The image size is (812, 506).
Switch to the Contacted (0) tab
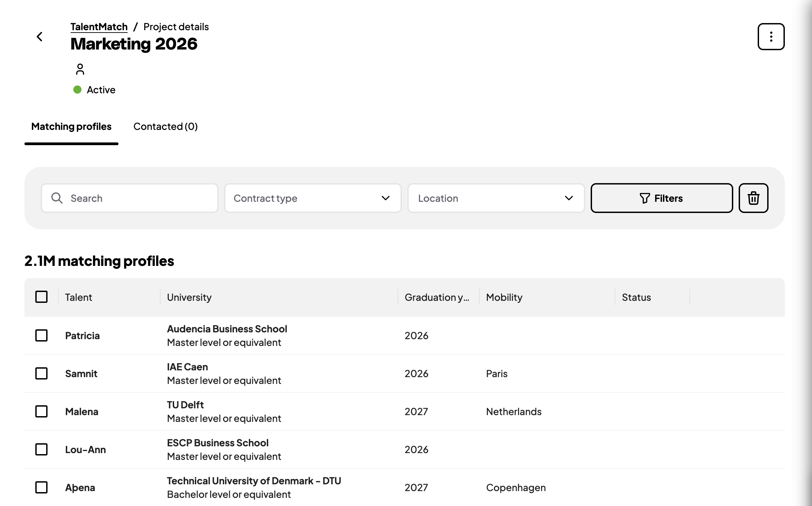(x=165, y=126)
